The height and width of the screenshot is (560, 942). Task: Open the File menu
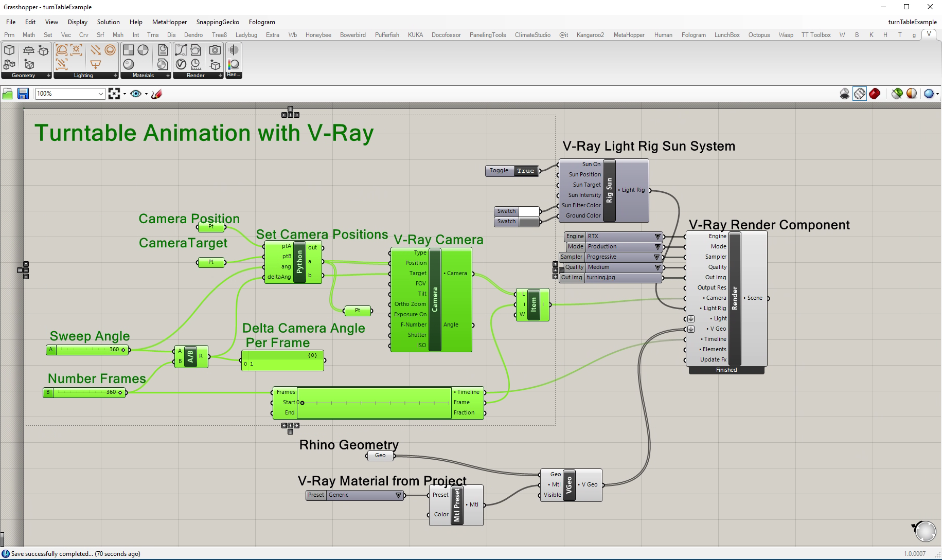pos(11,22)
